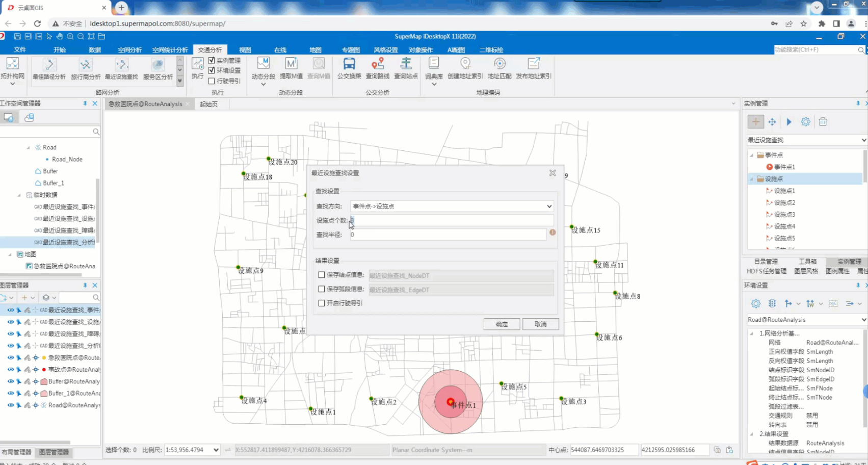Switch to the 起始页 document tab
The image size is (868, 465).
tap(208, 104)
